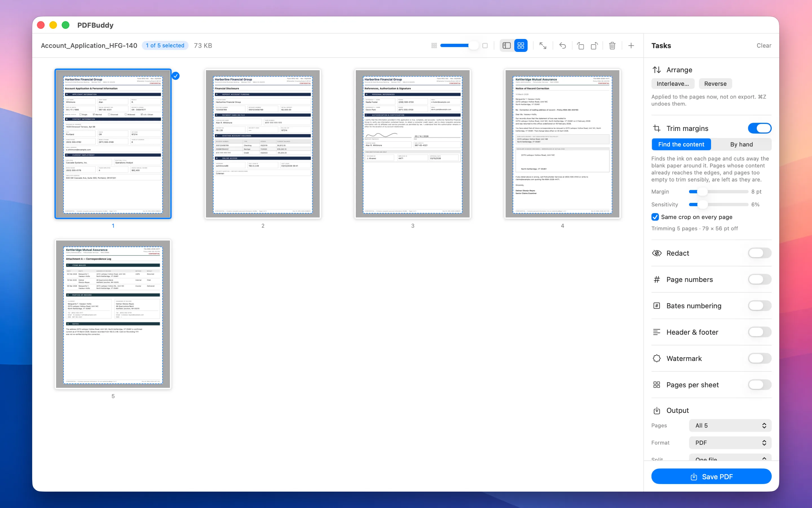Select page 5 Correspondence Log thumbnail
The width and height of the screenshot is (812, 508).
pos(113,314)
